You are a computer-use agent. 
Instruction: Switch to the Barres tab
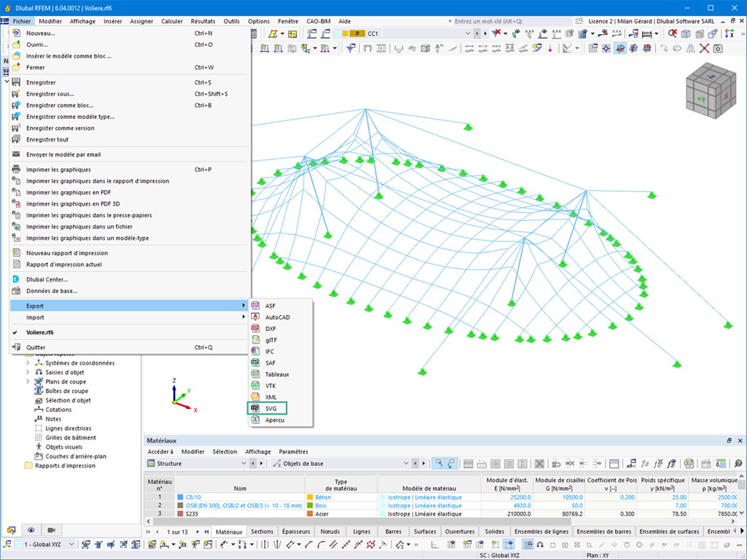[x=393, y=532]
